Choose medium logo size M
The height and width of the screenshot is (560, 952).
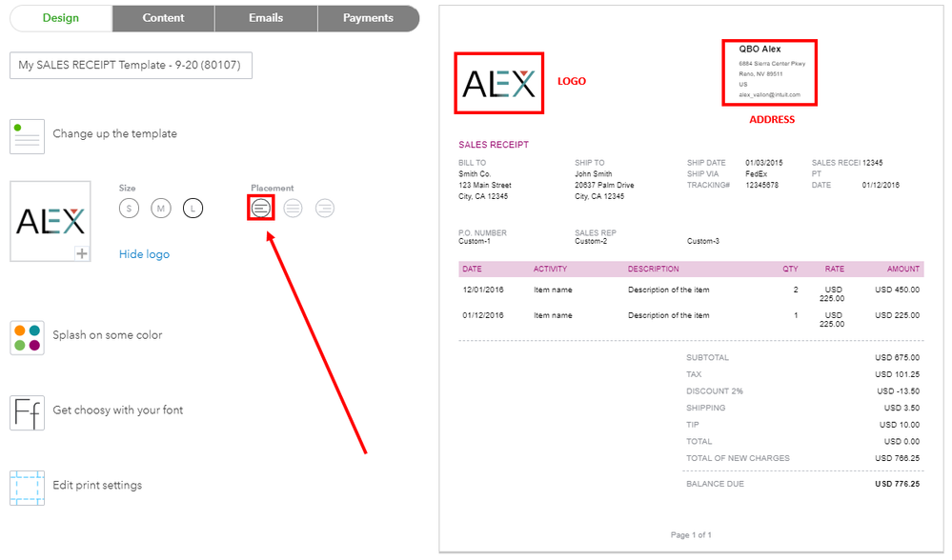[161, 209]
